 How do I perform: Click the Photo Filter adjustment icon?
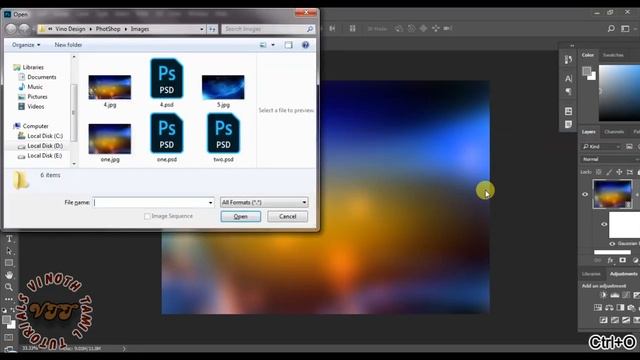(631, 307)
